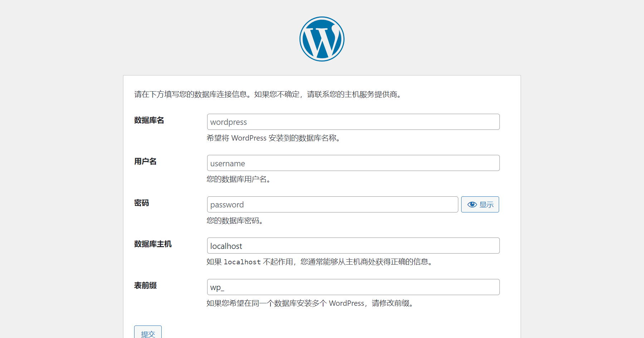Click the WordPress logo
The image size is (644, 338).
click(322, 39)
